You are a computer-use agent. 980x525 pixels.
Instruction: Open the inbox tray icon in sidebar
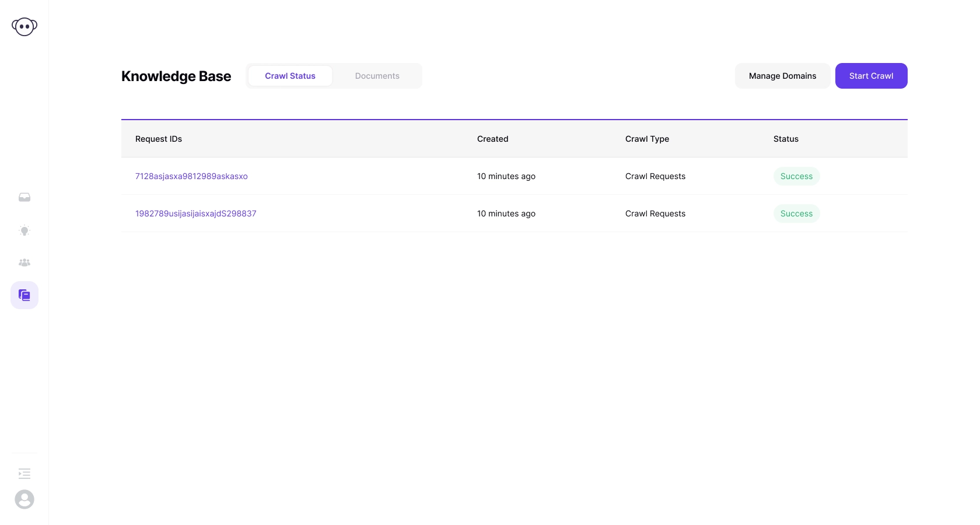pyautogui.click(x=24, y=197)
